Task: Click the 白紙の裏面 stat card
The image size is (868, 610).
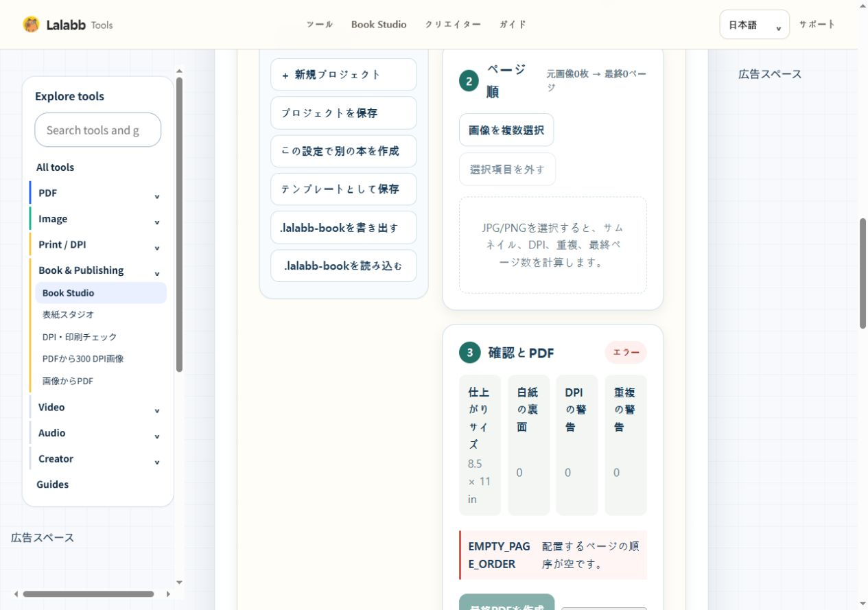Action: [528, 445]
